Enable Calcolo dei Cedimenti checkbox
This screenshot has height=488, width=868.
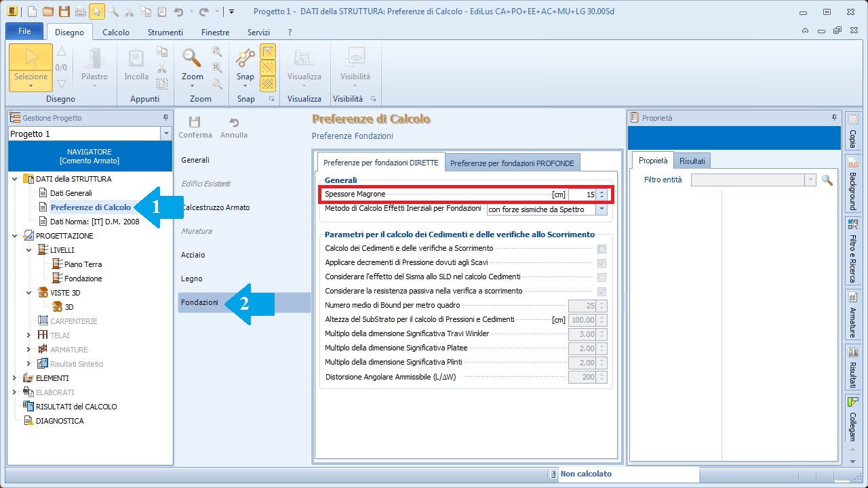coord(601,249)
